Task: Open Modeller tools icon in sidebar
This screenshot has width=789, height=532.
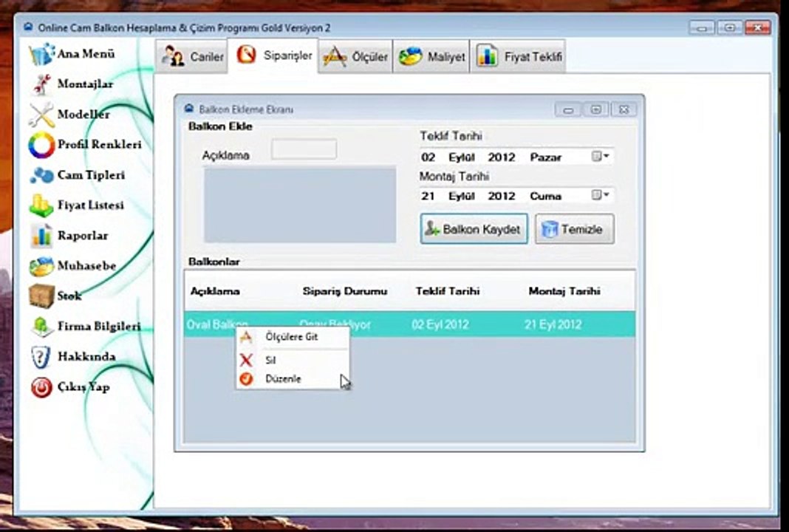Action: click(x=41, y=115)
